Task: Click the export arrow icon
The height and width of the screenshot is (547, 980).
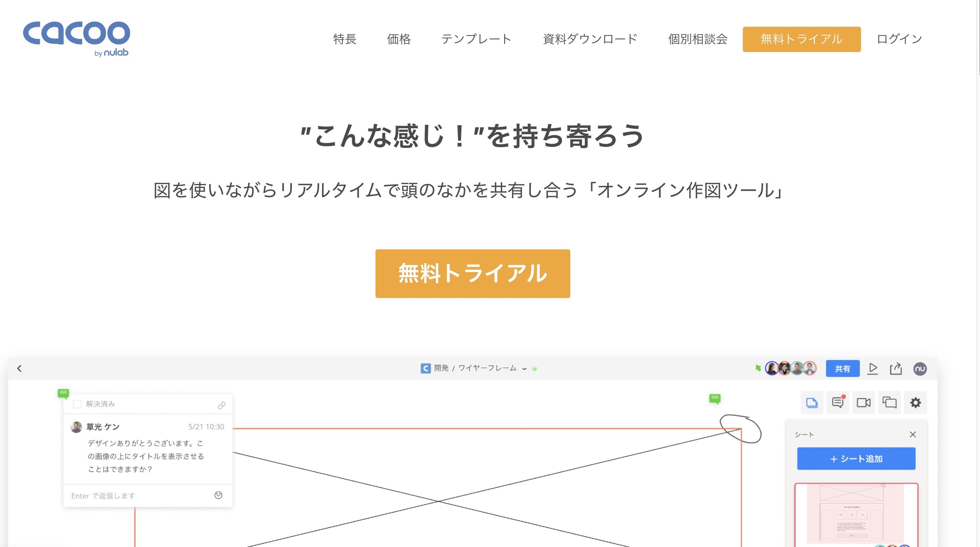Action: (x=896, y=369)
